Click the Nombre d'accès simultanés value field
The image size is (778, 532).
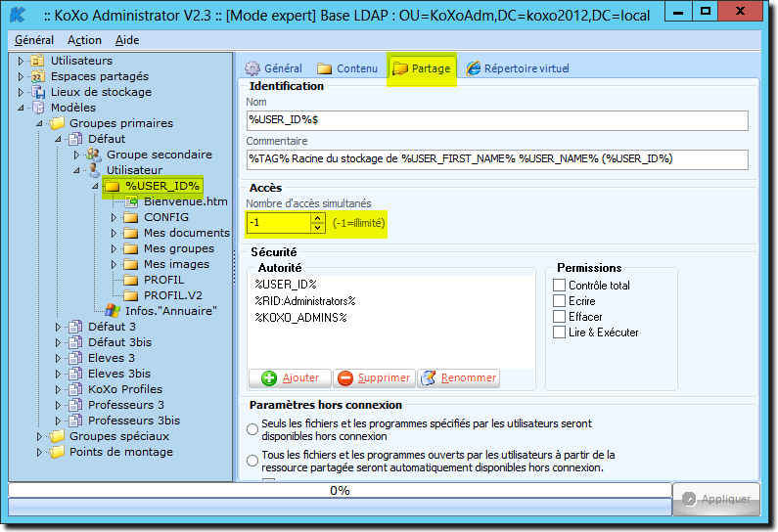(279, 223)
